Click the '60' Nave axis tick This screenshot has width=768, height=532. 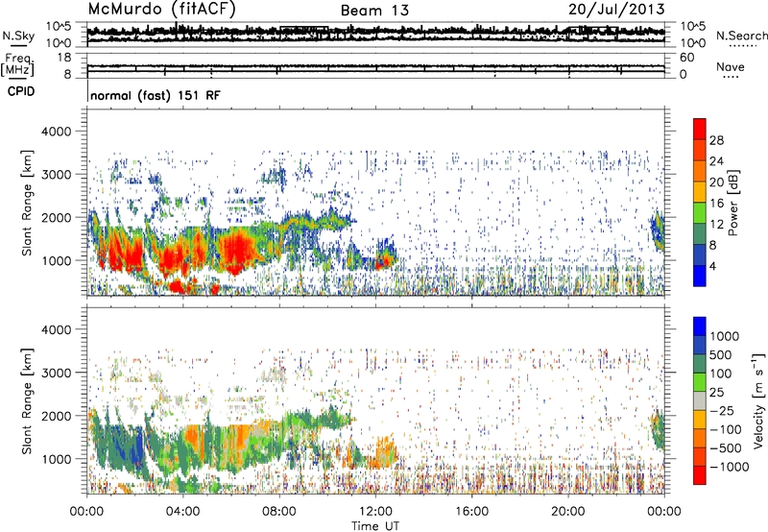coord(686,58)
